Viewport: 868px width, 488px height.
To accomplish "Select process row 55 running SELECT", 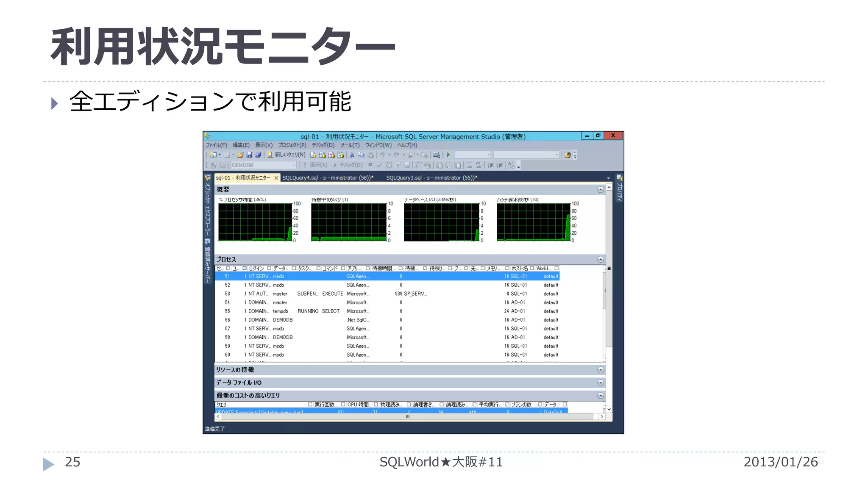I will pyautogui.click(x=387, y=311).
